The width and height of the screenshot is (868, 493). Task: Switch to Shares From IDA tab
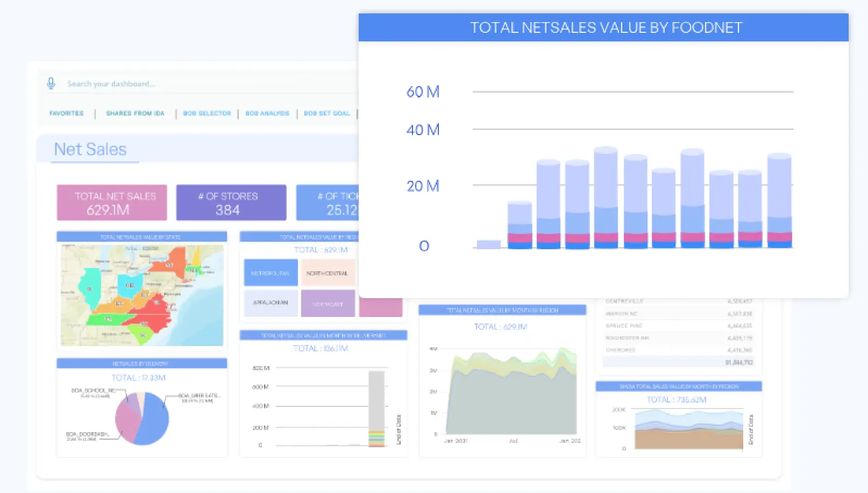click(135, 114)
